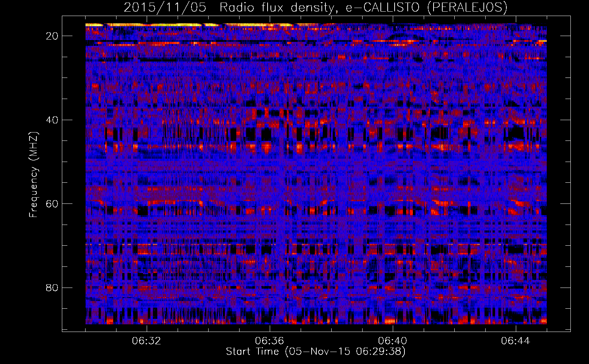
Task: Click the 60 frequency tick label
Action: 52,203
